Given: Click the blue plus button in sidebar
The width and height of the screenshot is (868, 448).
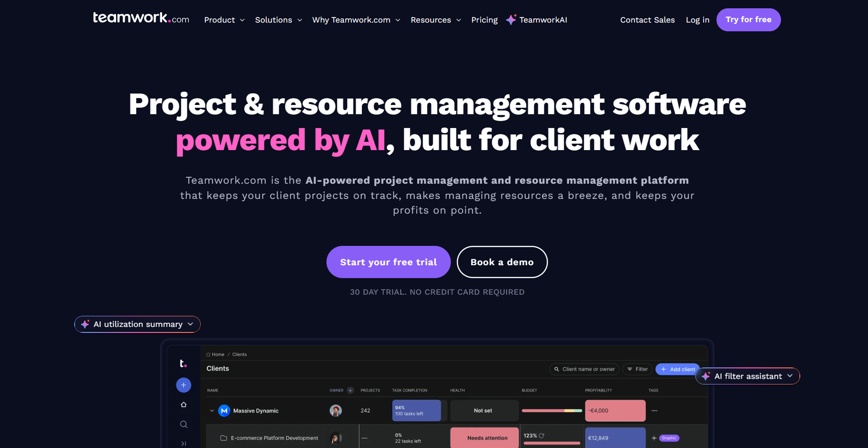Looking at the screenshot, I should [183, 385].
